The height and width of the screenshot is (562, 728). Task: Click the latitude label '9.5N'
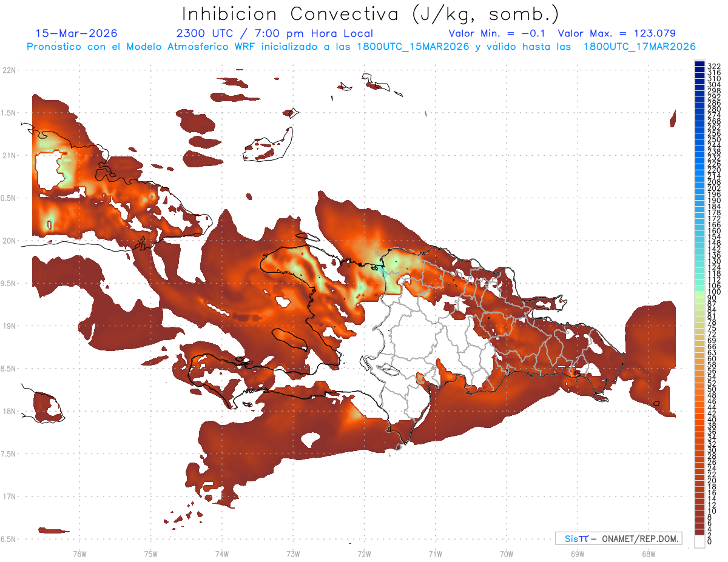click(x=9, y=283)
